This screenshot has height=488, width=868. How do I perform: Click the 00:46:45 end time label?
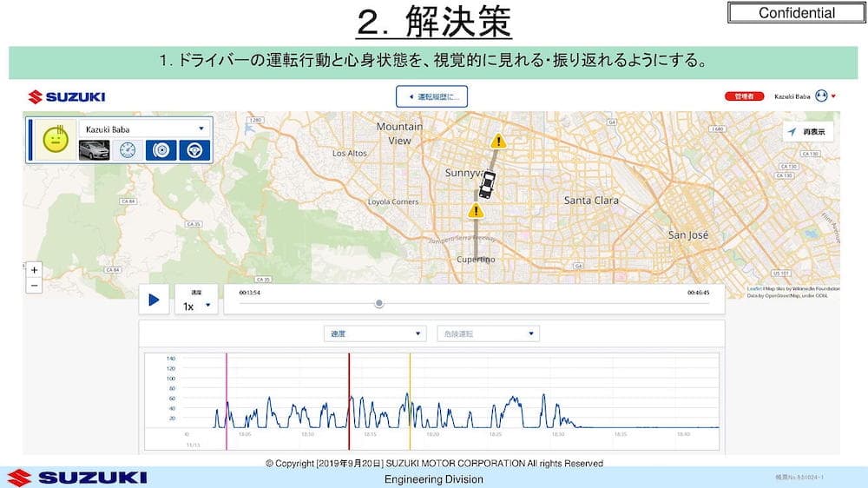click(698, 293)
